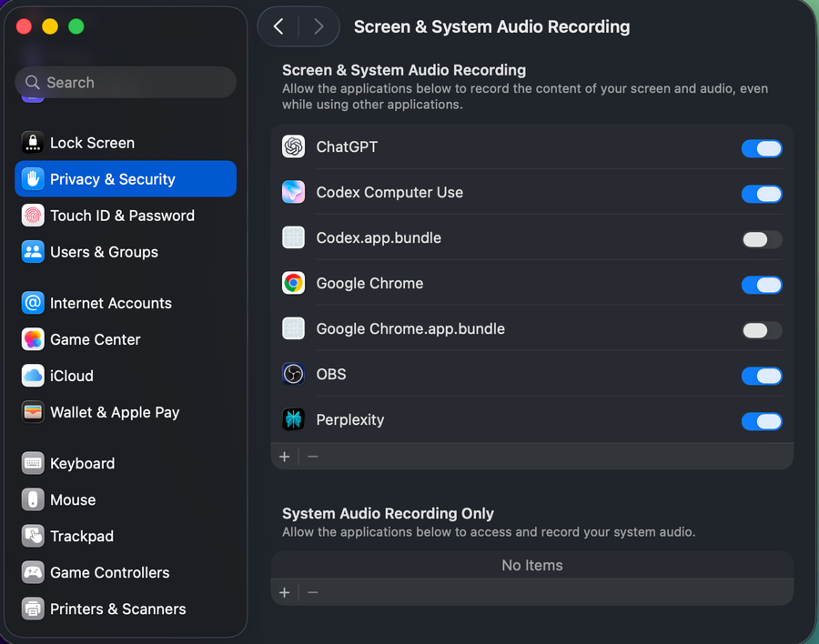This screenshot has width=819, height=644.
Task: Click the Trackpad sidebar icon
Action: [x=33, y=536]
